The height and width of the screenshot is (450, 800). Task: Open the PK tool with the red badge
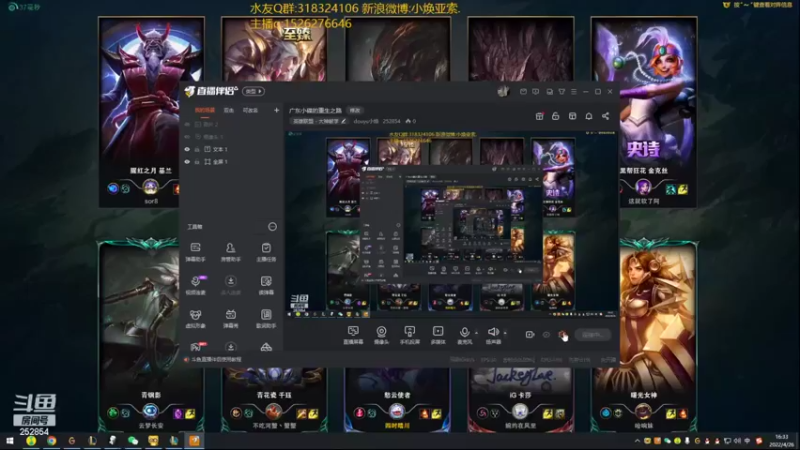coord(196,347)
